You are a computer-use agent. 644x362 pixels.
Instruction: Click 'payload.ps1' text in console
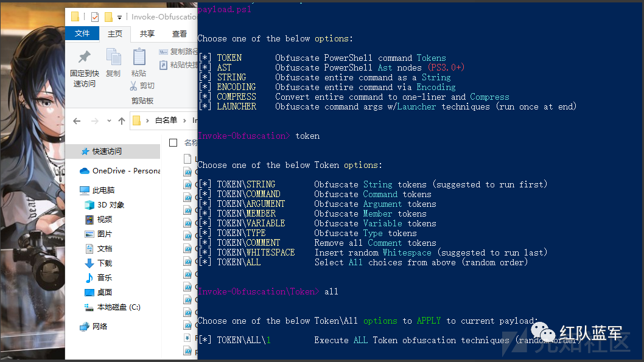[x=224, y=10]
